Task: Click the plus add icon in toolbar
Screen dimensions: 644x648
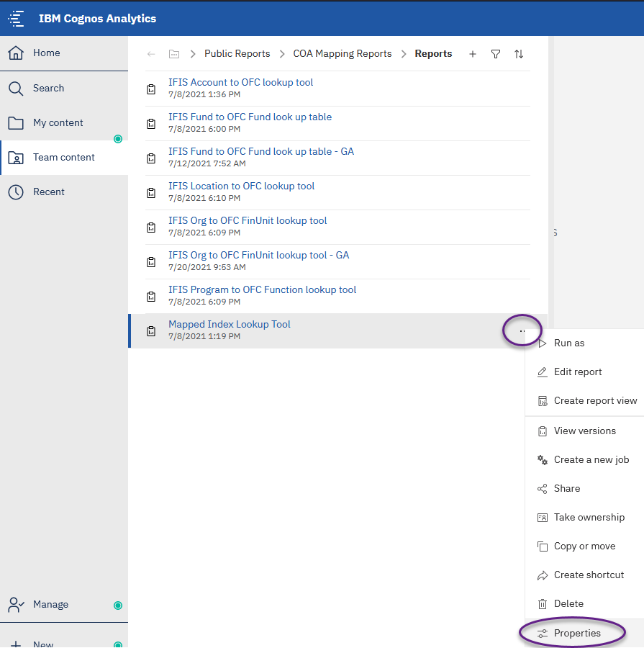Action: (x=473, y=54)
